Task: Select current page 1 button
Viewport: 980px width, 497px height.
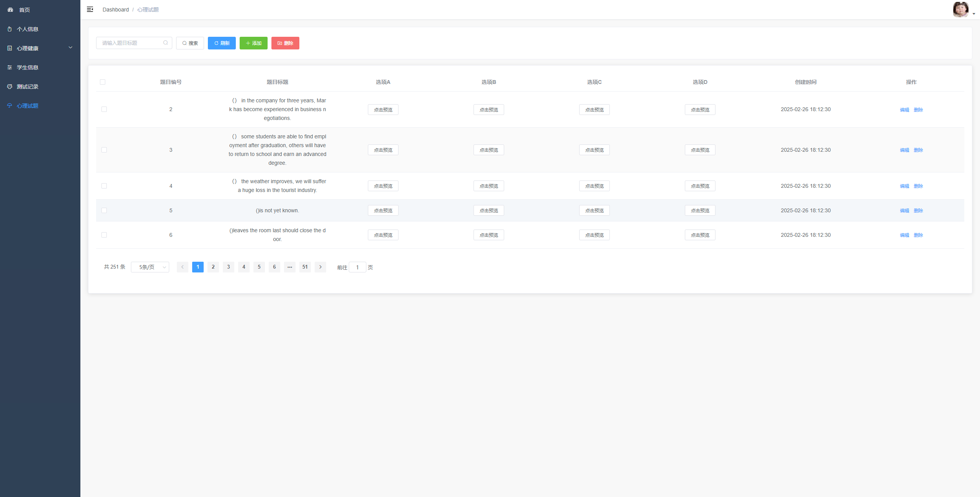Action: pos(198,267)
